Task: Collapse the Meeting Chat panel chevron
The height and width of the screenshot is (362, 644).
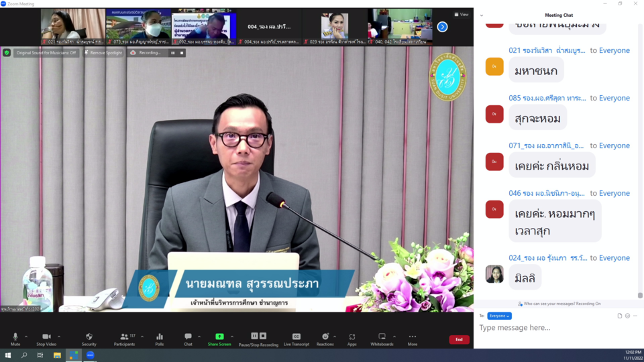Action: click(482, 15)
